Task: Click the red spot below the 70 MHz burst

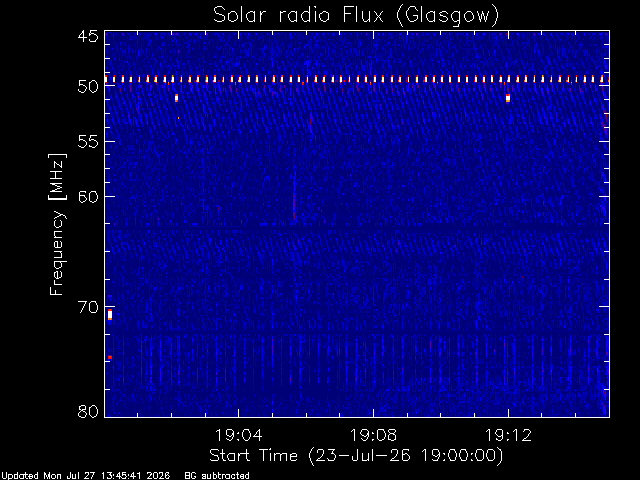Action: pyautogui.click(x=110, y=358)
